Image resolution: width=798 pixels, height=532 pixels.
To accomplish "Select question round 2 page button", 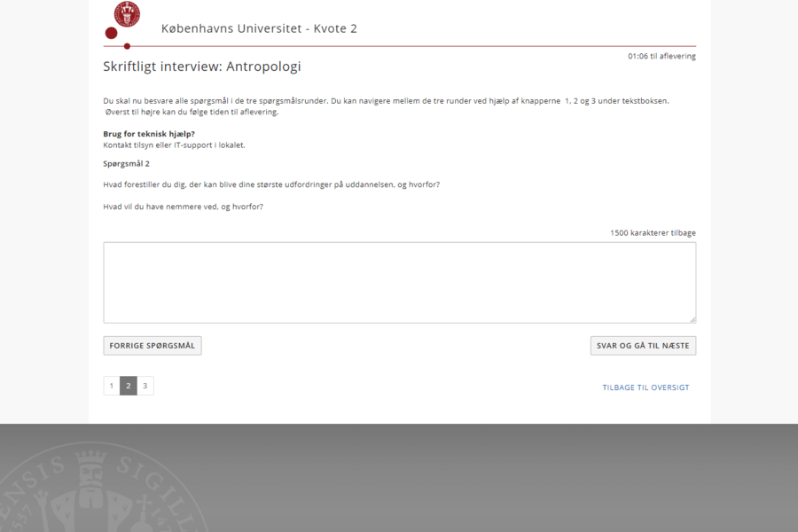I will point(129,386).
